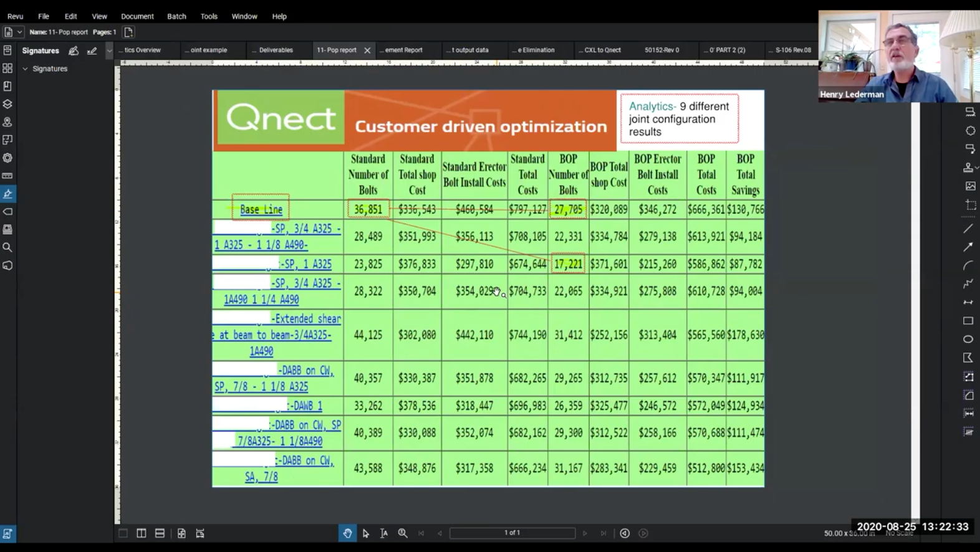This screenshot has width=980, height=552.
Task: Toggle split horizontal view
Action: click(x=160, y=533)
